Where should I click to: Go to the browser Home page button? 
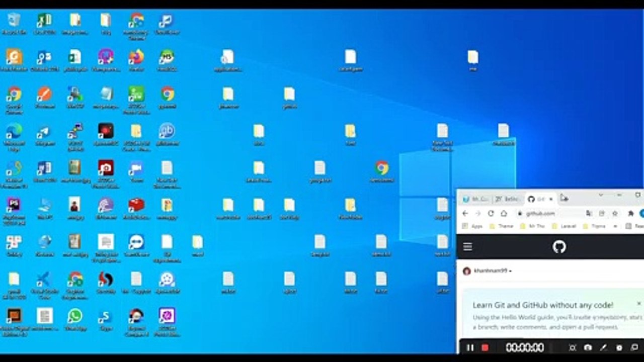(x=504, y=213)
